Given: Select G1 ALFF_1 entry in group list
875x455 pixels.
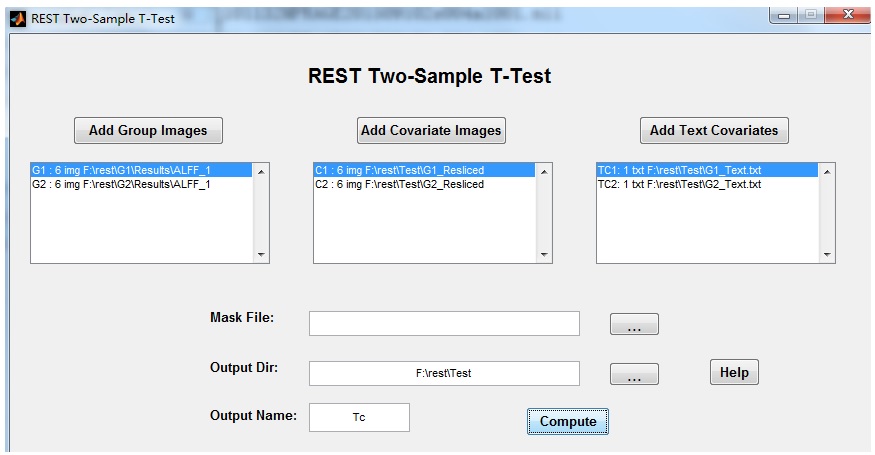Looking at the screenshot, I should (142, 170).
